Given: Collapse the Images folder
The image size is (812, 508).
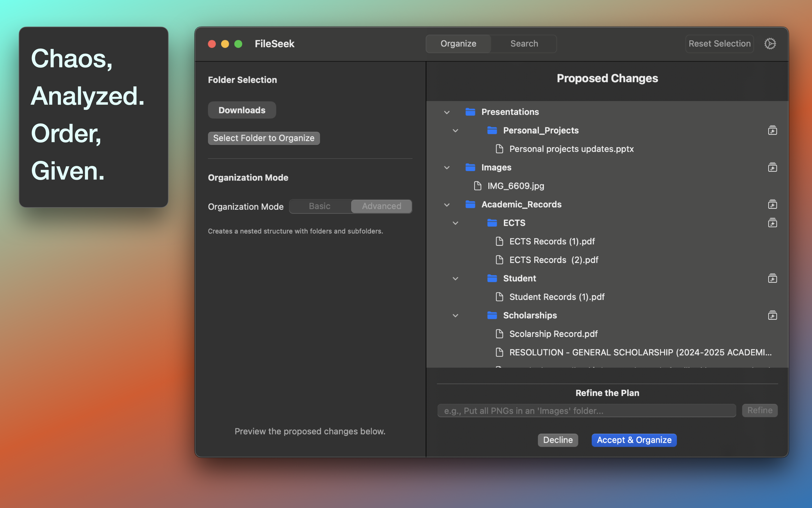Looking at the screenshot, I should (x=447, y=168).
